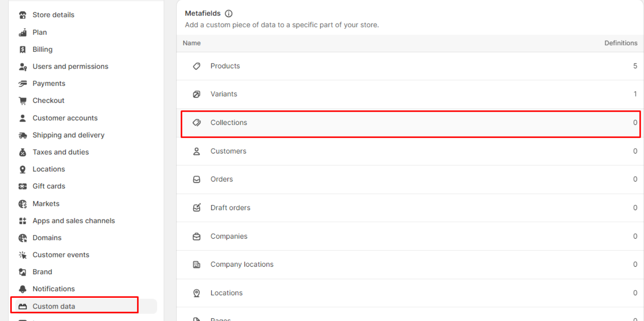
Task: Open Apps and sales channels
Action: 74,221
